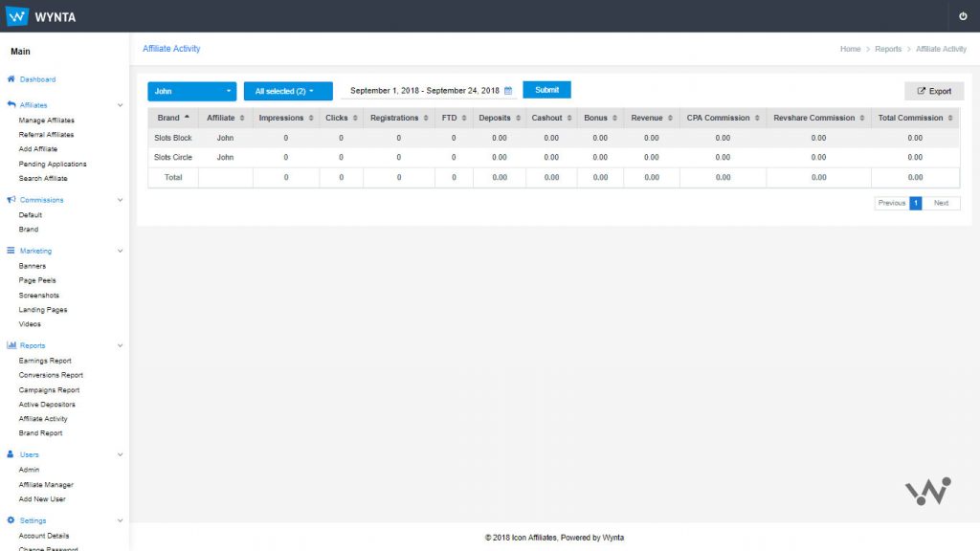Sort by Registrations column sort icon
980x551 pixels.
[426, 118]
